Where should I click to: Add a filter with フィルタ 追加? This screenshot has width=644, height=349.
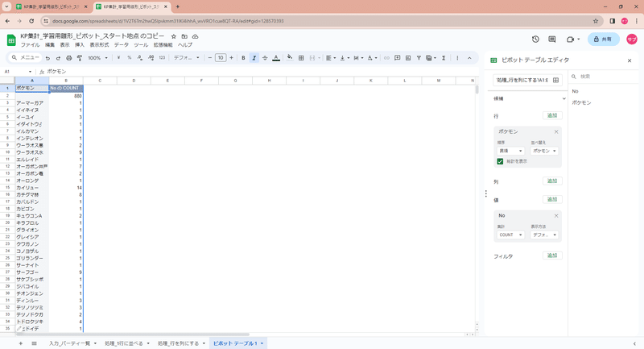552,256
